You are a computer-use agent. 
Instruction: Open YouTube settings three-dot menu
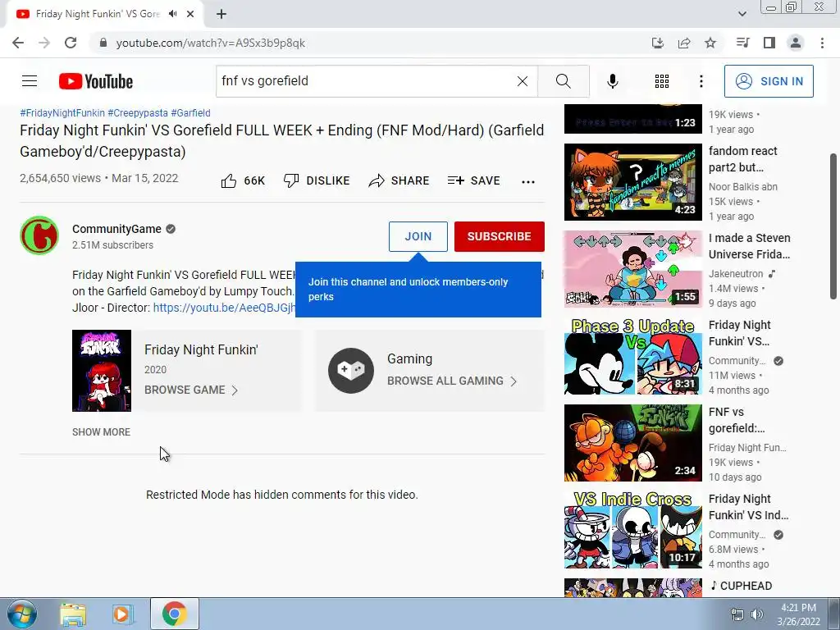coord(701,81)
